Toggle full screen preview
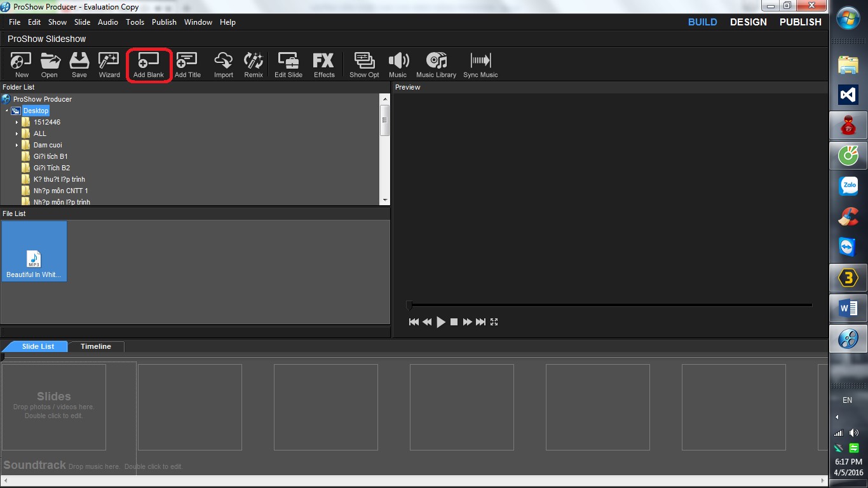The image size is (868, 488). (494, 322)
